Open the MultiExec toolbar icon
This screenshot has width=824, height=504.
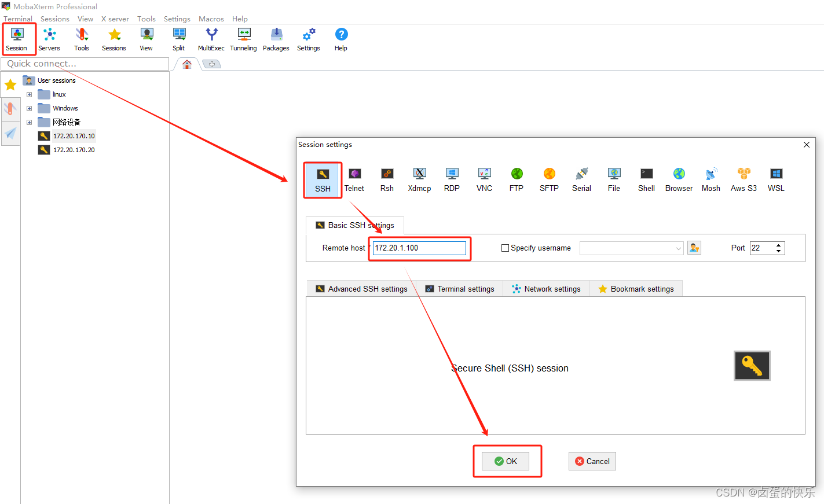point(211,39)
